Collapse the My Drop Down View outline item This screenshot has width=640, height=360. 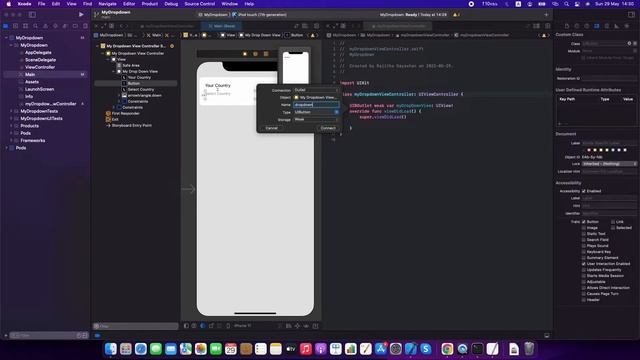[113, 71]
